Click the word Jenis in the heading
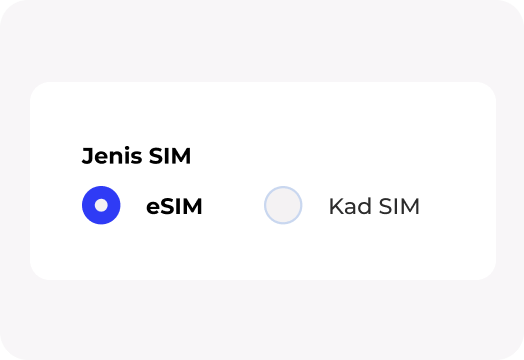 point(112,156)
